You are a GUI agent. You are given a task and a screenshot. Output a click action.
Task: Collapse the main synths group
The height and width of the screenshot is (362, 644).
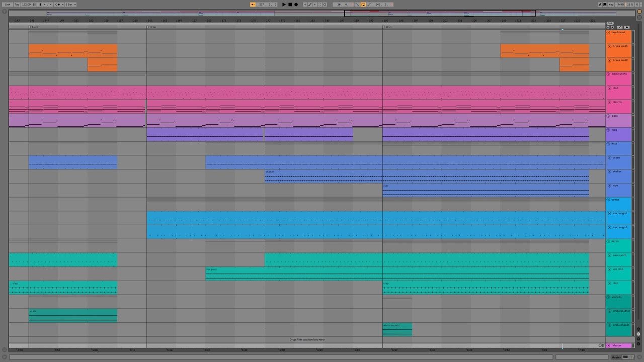608,74
